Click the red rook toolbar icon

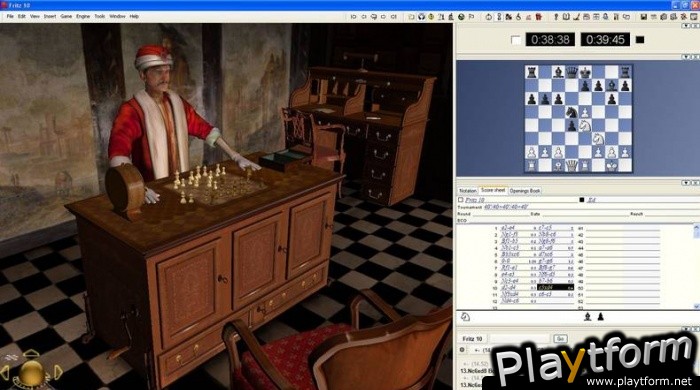pos(538,17)
